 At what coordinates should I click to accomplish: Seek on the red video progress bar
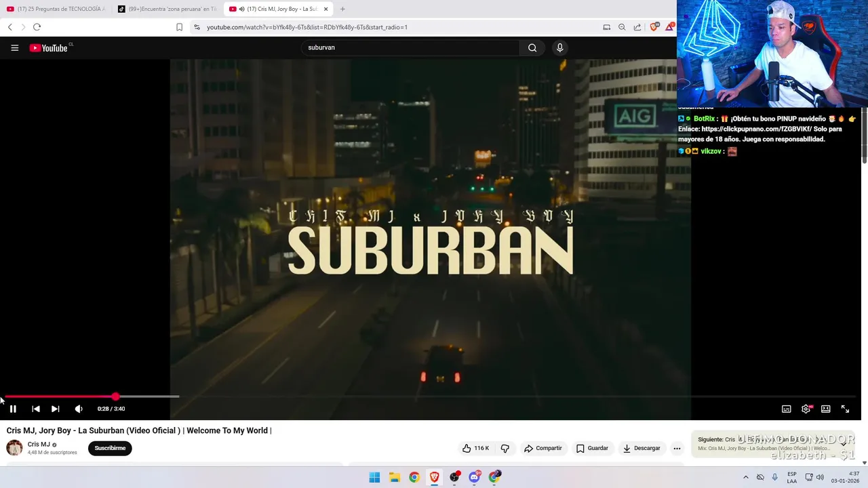point(60,396)
